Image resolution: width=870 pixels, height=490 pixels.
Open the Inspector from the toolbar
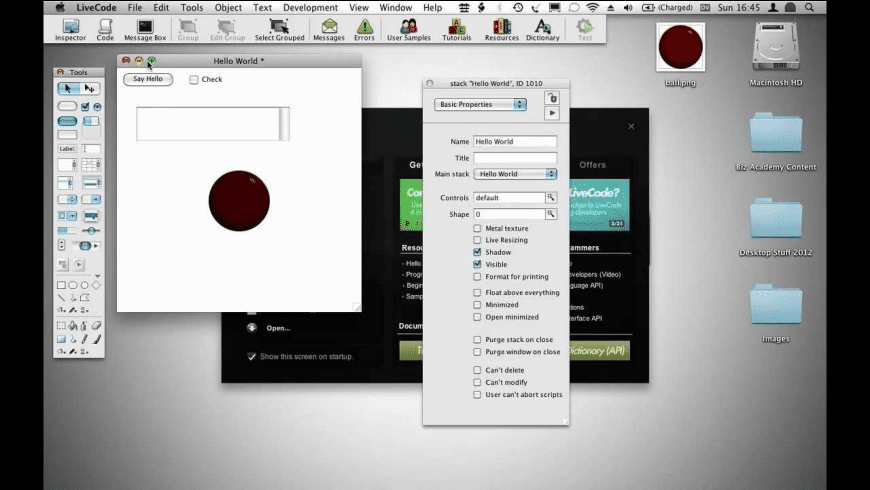point(70,30)
